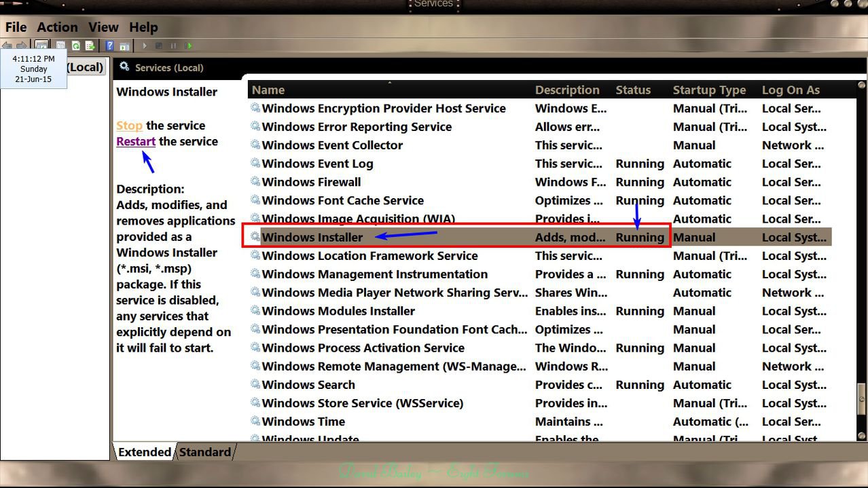Click the gear icon of Windows Event Log
Screen dimensions: 868x488
click(255, 163)
